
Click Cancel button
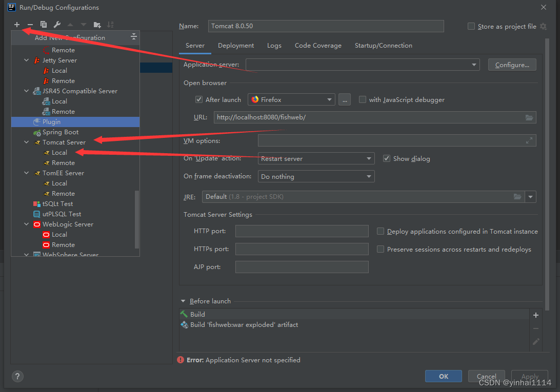point(487,376)
